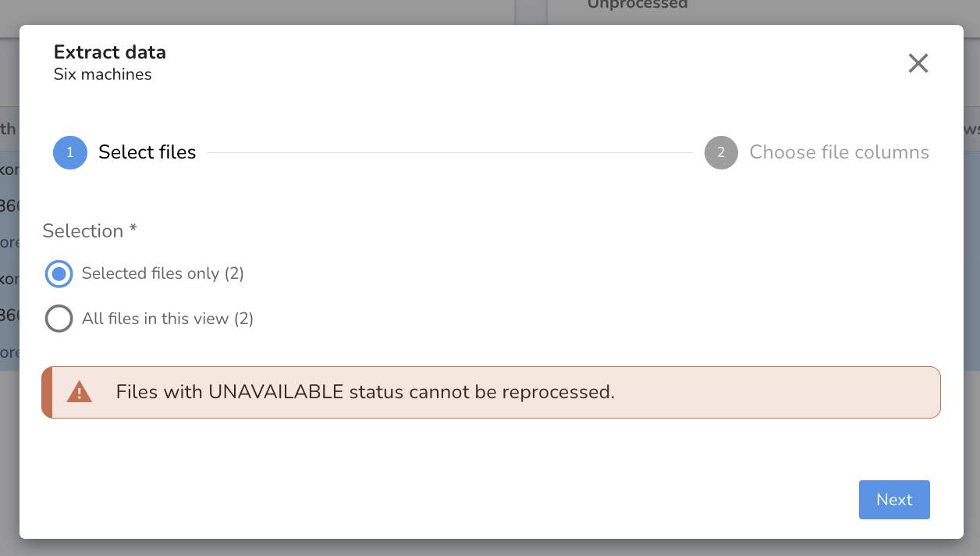The width and height of the screenshot is (980, 556).
Task: Go to the 'Select files' step label
Action: (147, 152)
